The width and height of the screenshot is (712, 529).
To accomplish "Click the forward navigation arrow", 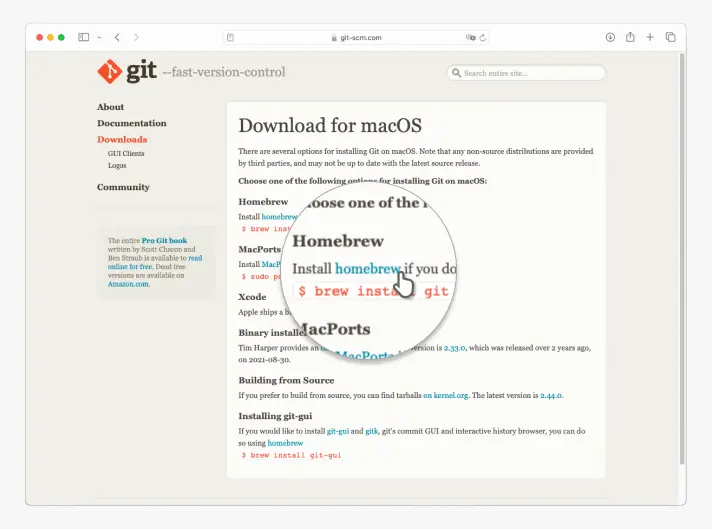I will tap(137, 37).
